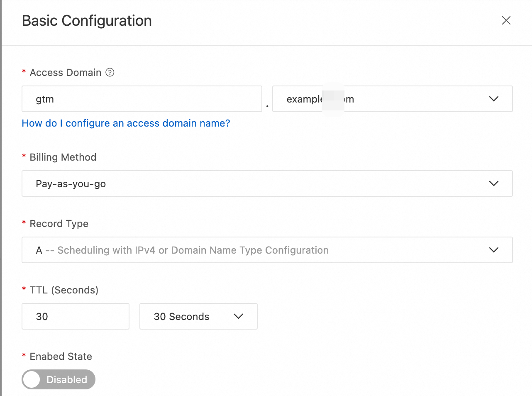532x396 pixels.
Task: Close the Basic Configuration dialog
Action: coord(506,20)
